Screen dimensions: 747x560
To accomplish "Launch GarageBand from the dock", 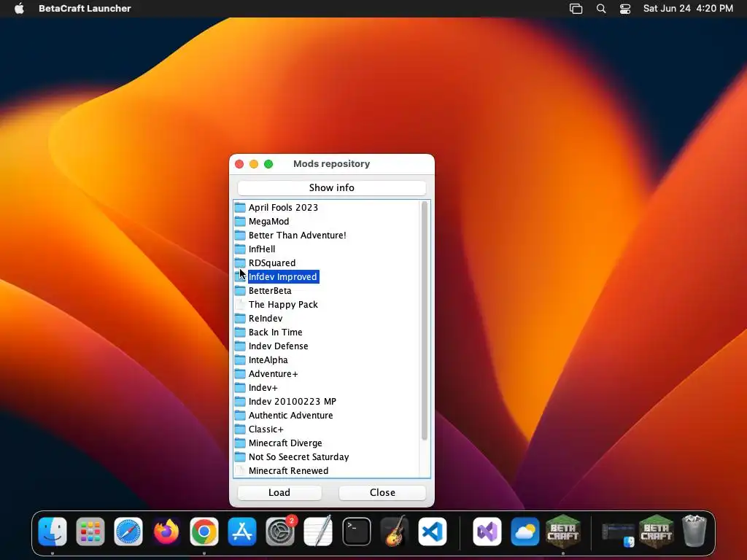I will [395, 532].
